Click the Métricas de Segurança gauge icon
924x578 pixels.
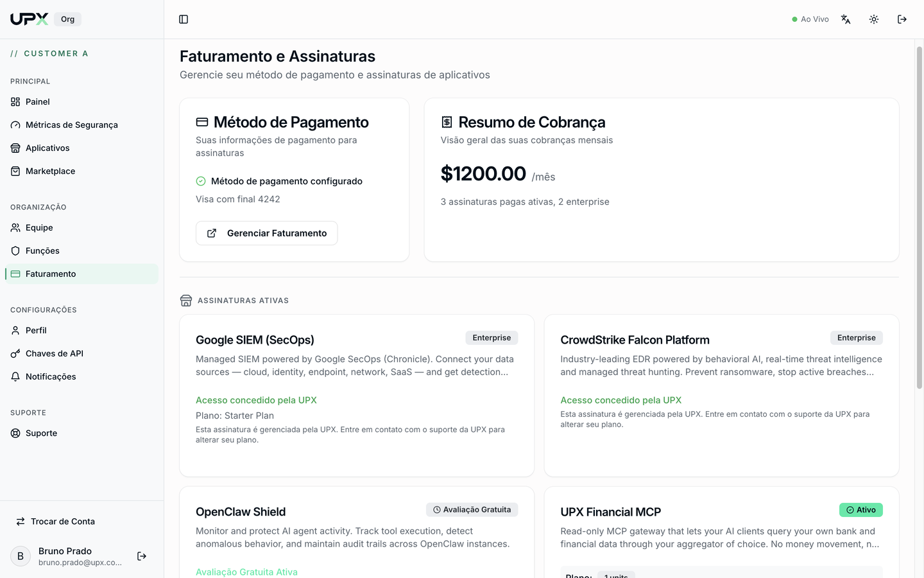point(15,125)
